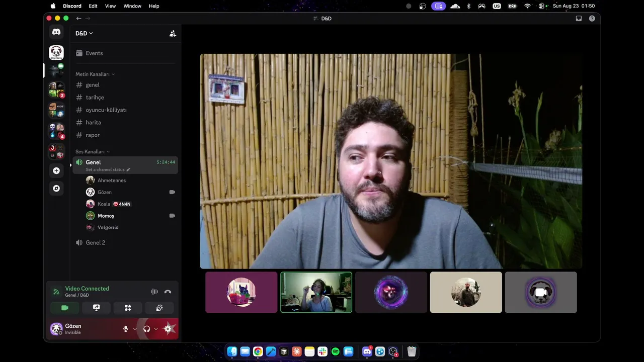Image resolution: width=644 pixels, height=362 pixels.
Task: Open the Discord app menu
Action: point(72,6)
